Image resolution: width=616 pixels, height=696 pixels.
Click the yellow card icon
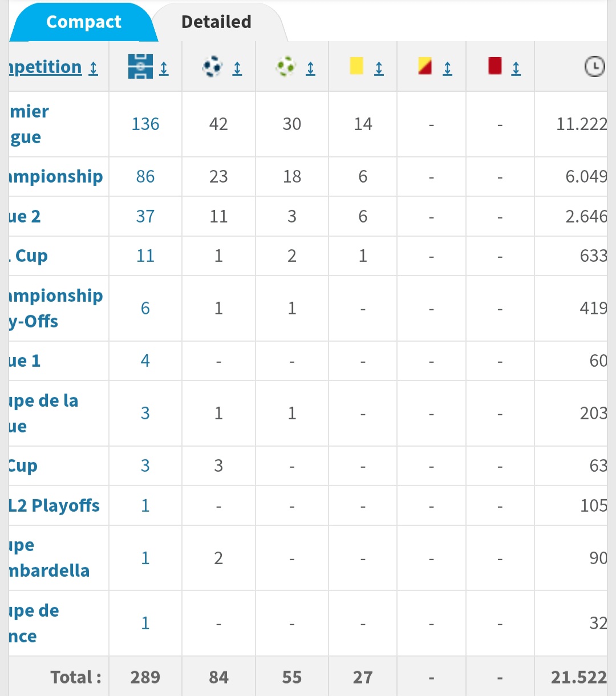coord(356,66)
